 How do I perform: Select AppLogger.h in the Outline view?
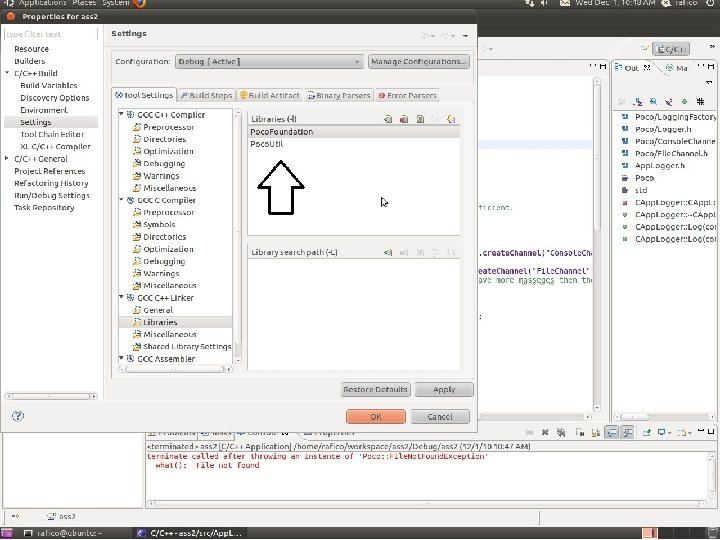(x=660, y=165)
